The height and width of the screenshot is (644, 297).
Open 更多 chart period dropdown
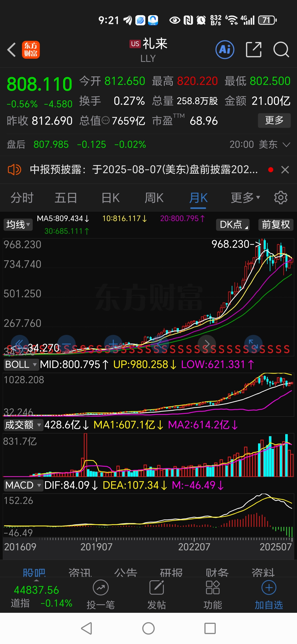pyautogui.click(x=245, y=198)
